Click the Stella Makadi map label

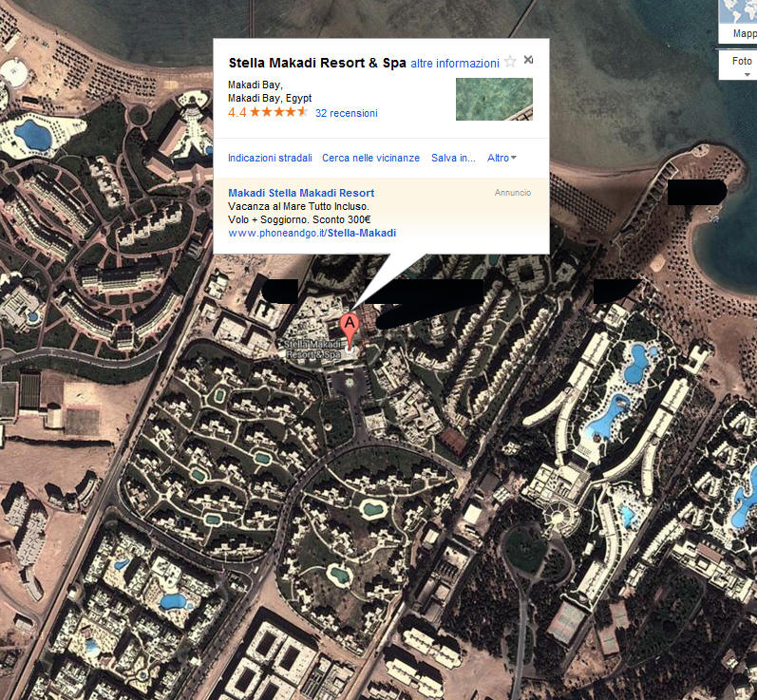click(312, 350)
